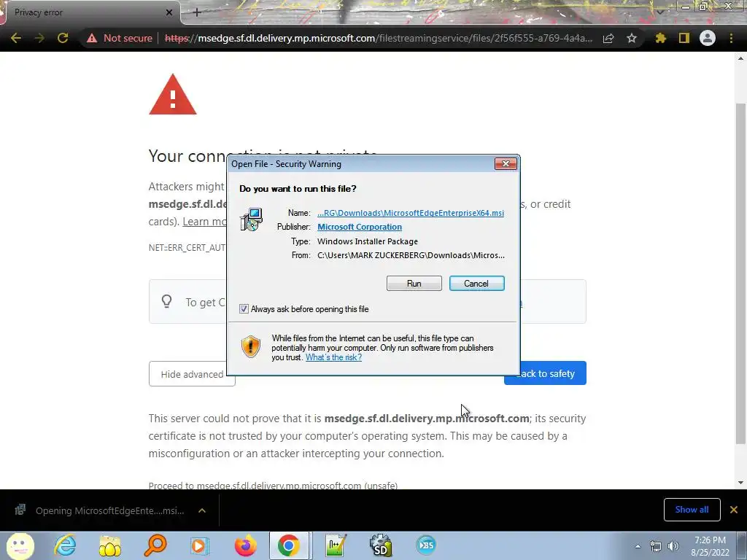This screenshot has width=747, height=560.
Task: Open a new tab with the plus button
Action: 197,12
